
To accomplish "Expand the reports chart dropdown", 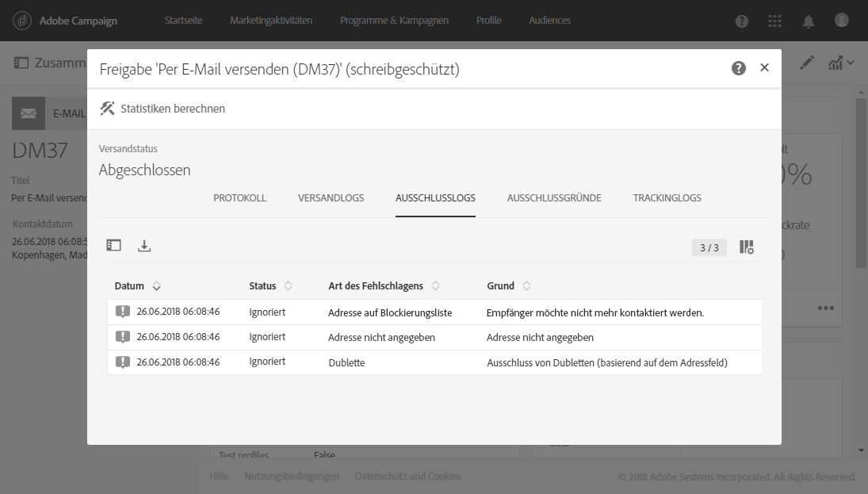I will pos(841,63).
